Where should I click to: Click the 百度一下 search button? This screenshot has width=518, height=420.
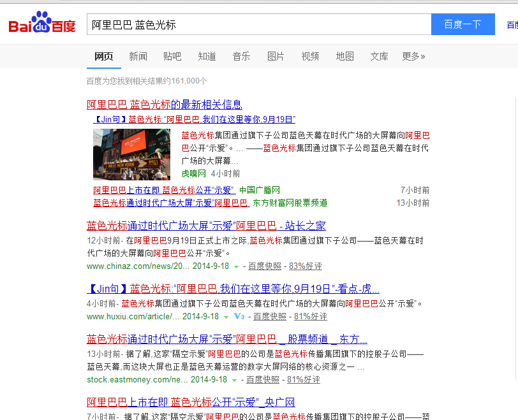click(463, 24)
